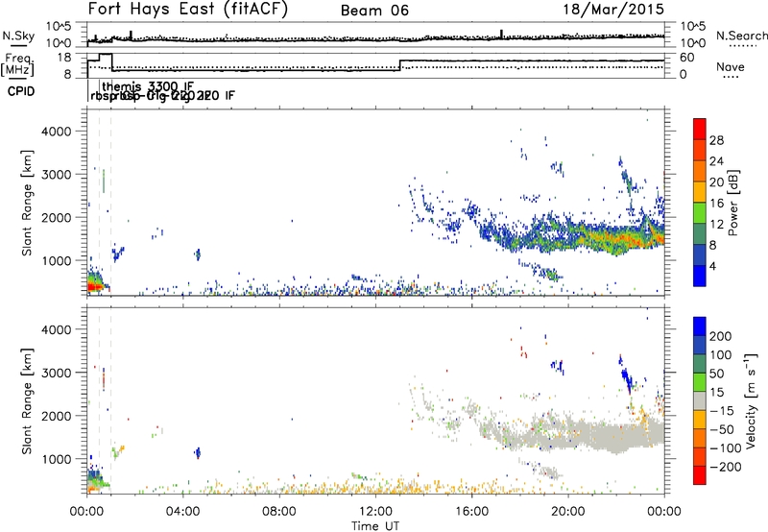This screenshot has height=532, width=768.
Task: Click the "4" label on Power colorbar
Action: coord(713,266)
